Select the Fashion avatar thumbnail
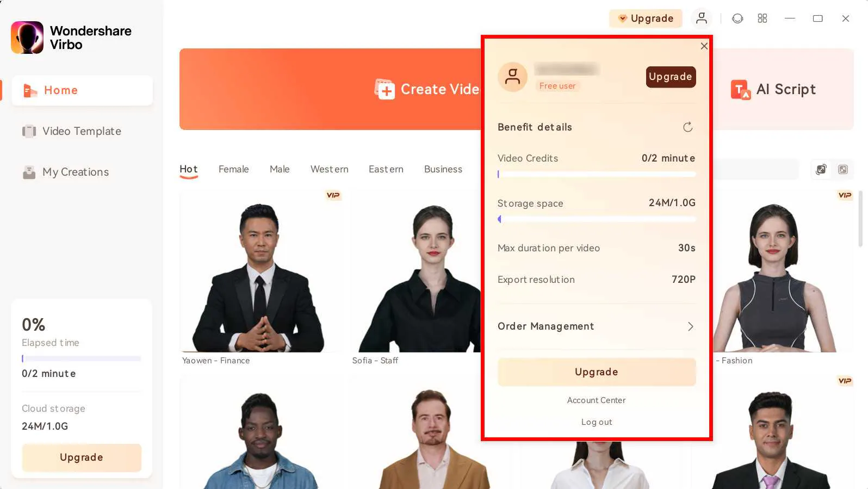Viewport: 868px width, 489px height. coord(783,271)
